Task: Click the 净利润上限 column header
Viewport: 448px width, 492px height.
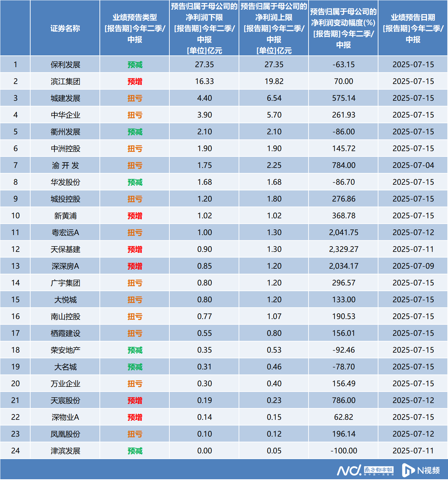Action: [274, 29]
